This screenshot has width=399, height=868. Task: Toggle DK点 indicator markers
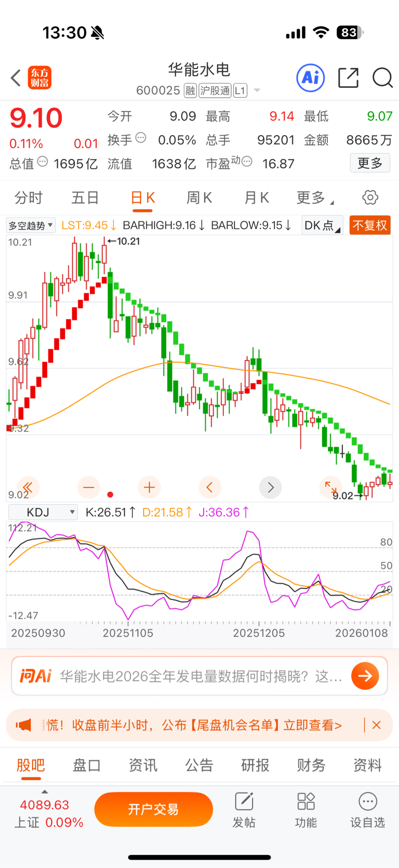tap(322, 225)
